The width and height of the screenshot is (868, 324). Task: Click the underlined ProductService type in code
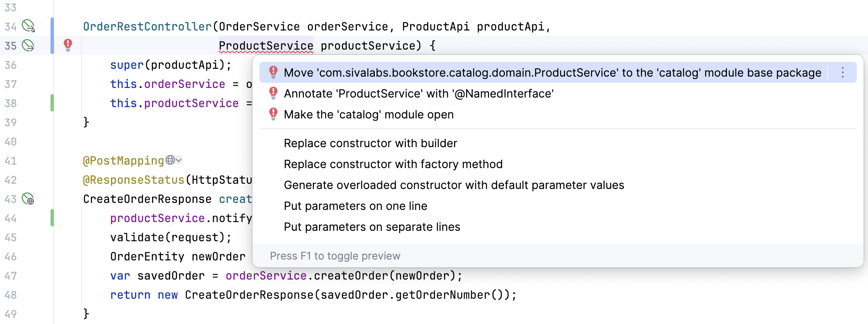[266, 46]
